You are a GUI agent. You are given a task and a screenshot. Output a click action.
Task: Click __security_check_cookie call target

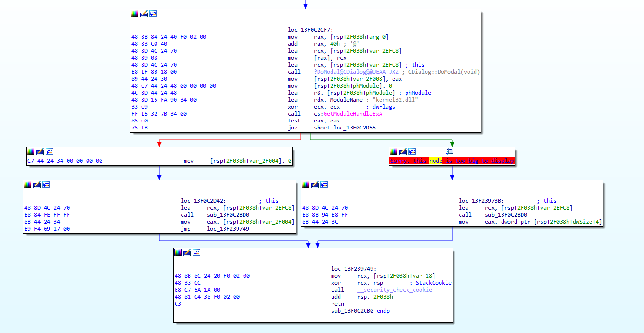coord(395,290)
